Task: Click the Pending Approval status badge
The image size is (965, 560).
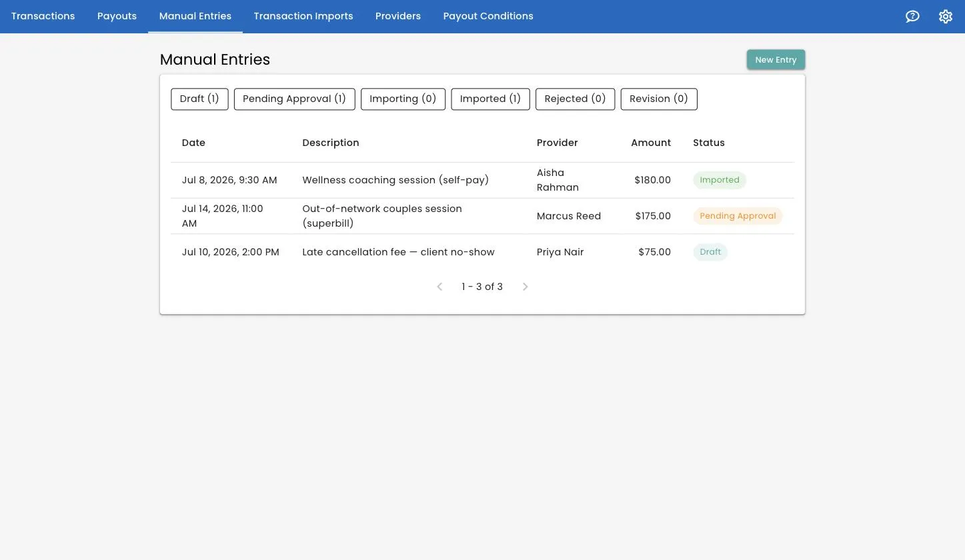Action: [x=738, y=216]
